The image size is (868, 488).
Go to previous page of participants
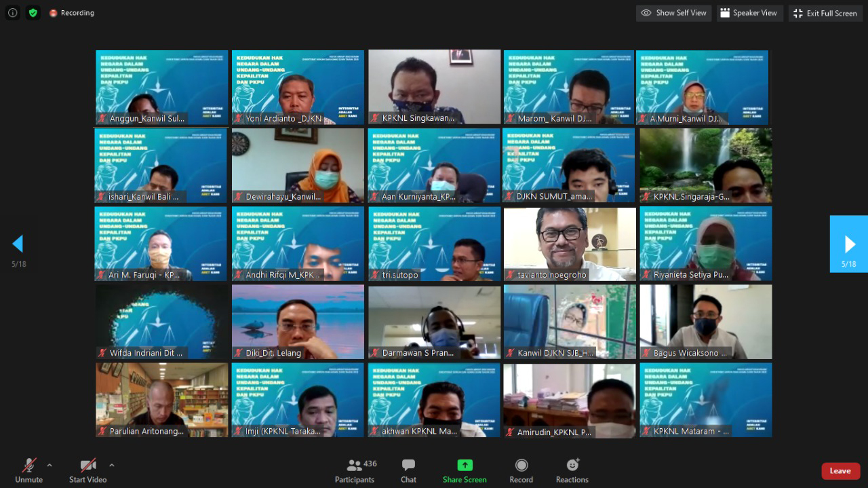point(18,244)
